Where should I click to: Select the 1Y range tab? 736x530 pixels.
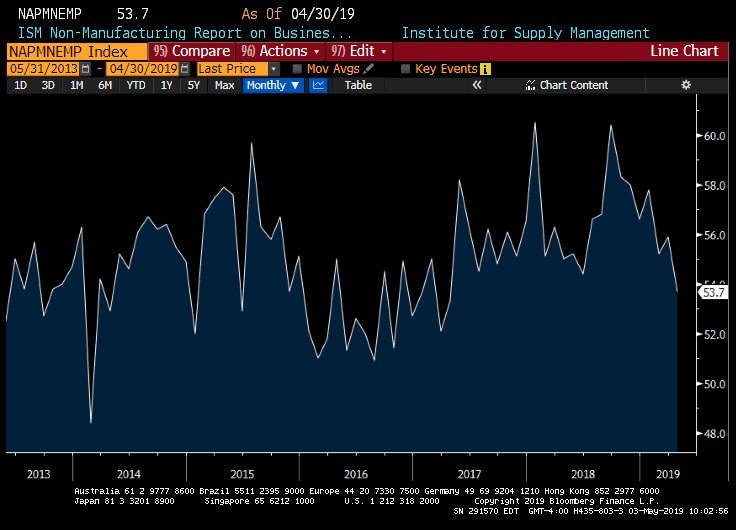(x=166, y=85)
